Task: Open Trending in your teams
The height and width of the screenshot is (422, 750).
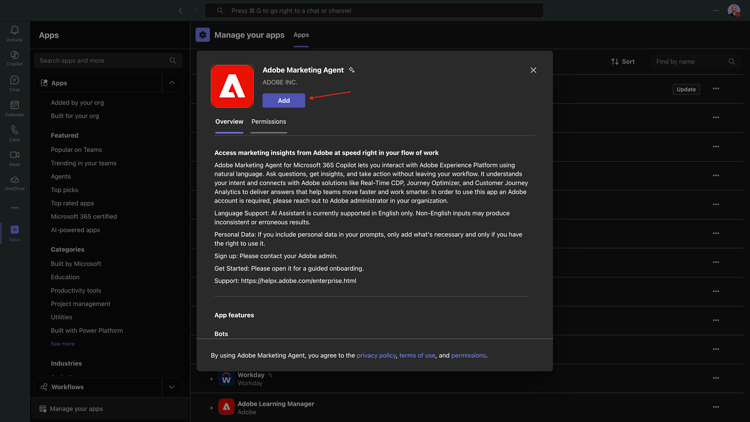Action: (x=83, y=163)
